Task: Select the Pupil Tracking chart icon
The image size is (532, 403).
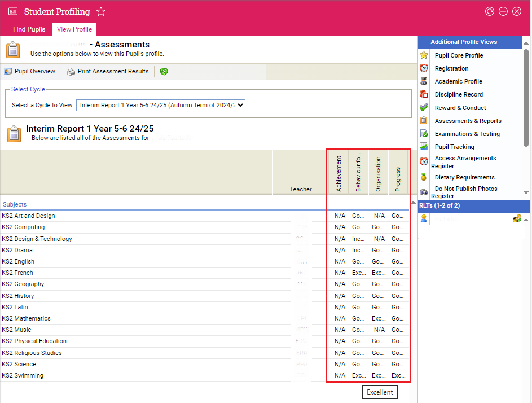Action: [424, 147]
